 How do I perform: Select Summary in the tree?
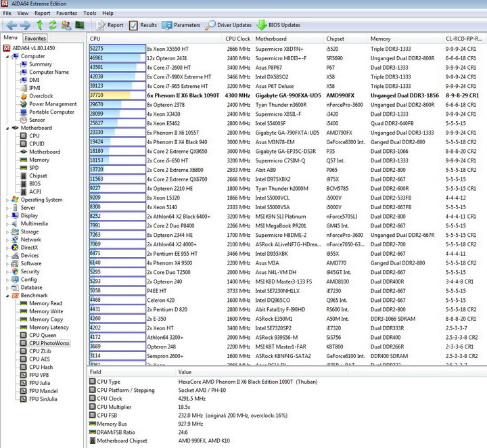click(x=41, y=64)
